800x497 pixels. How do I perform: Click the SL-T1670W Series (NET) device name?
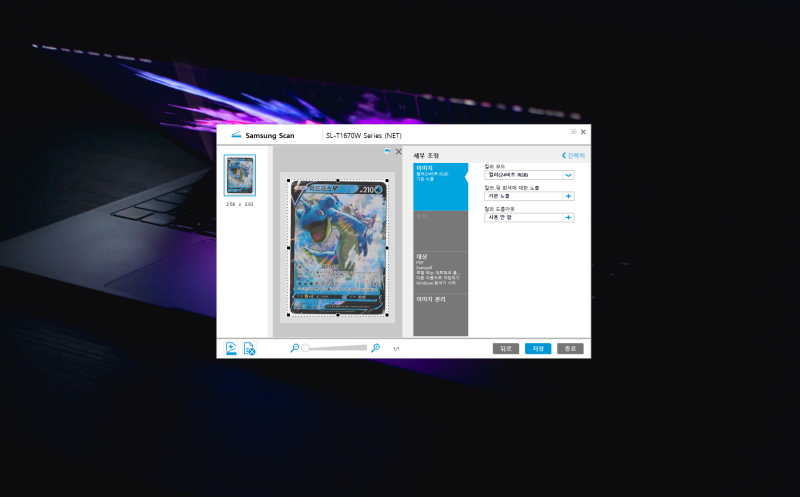pos(364,136)
